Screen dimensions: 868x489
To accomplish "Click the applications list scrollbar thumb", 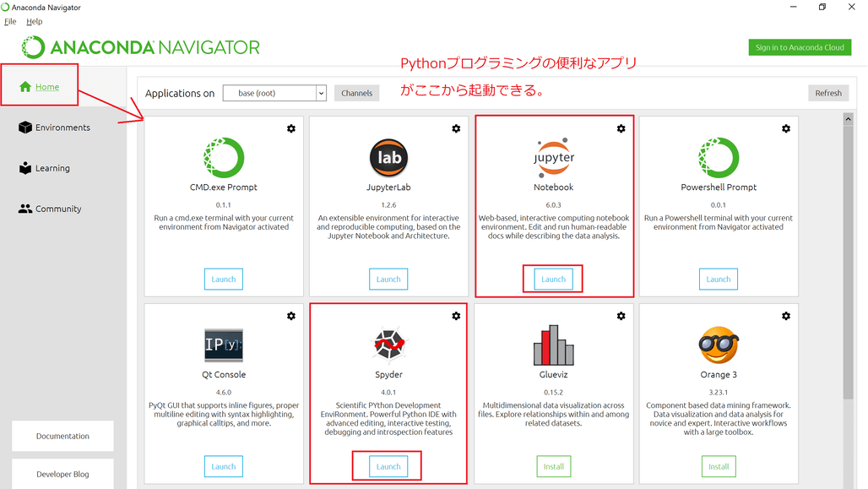I will coord(848,261).
